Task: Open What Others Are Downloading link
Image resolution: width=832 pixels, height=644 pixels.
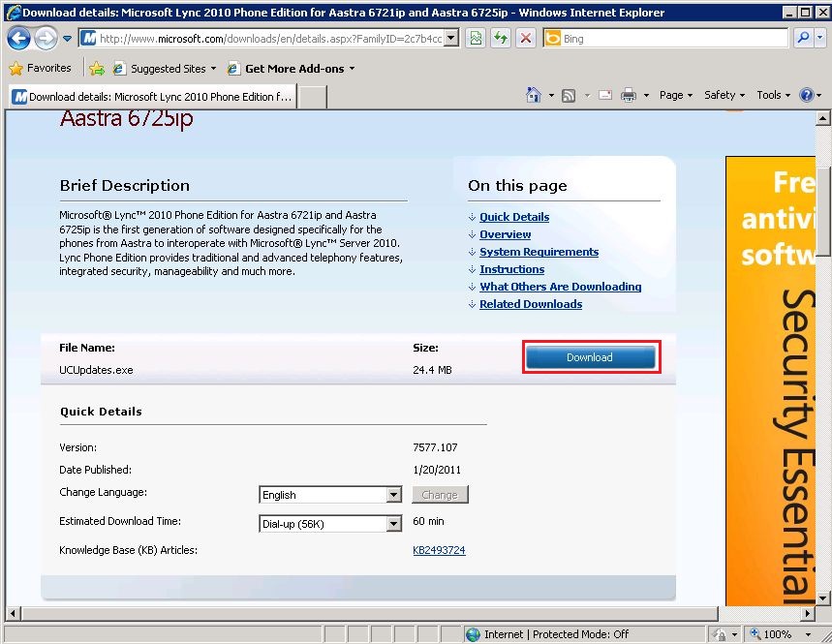Action: tap(561, 287)
